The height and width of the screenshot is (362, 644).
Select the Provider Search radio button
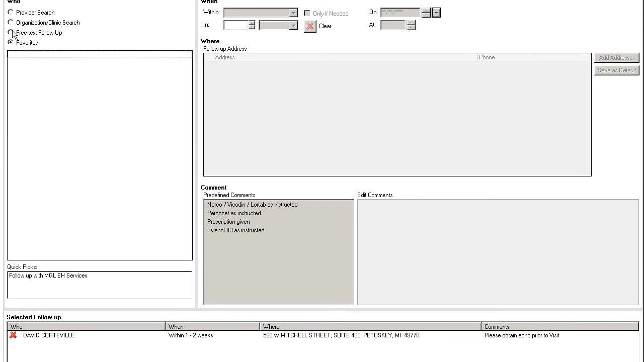click(11, 13)
